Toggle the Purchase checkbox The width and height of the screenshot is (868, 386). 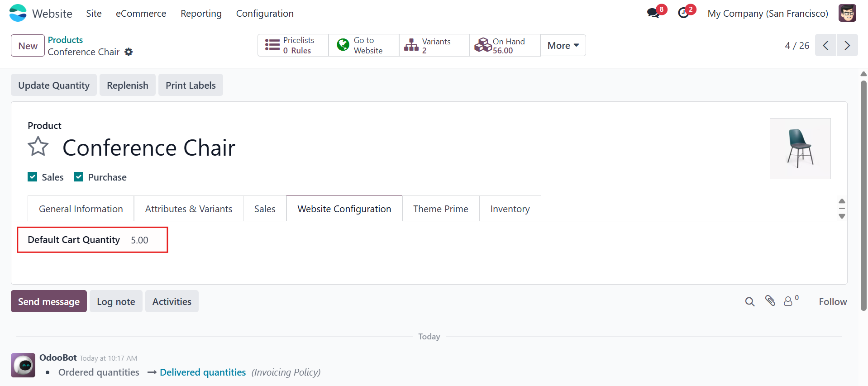[79, 177]
